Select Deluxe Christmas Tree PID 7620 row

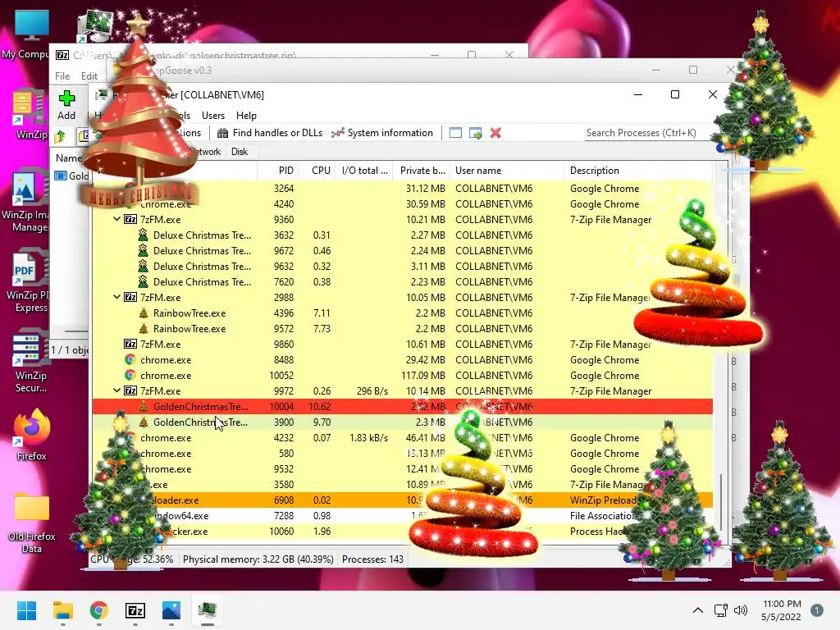click(402, 282)
